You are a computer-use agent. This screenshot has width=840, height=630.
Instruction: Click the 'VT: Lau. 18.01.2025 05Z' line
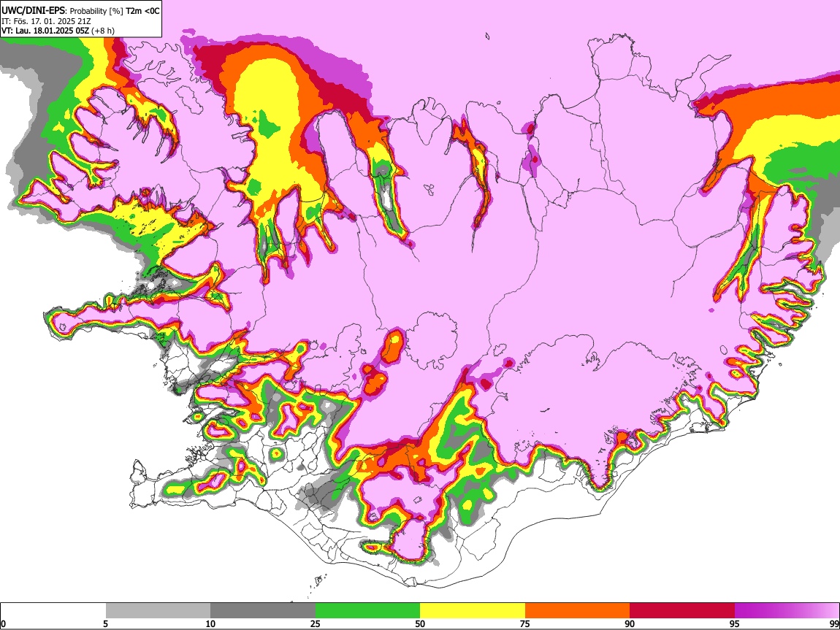pyautogui.click(x=45, y=31)
